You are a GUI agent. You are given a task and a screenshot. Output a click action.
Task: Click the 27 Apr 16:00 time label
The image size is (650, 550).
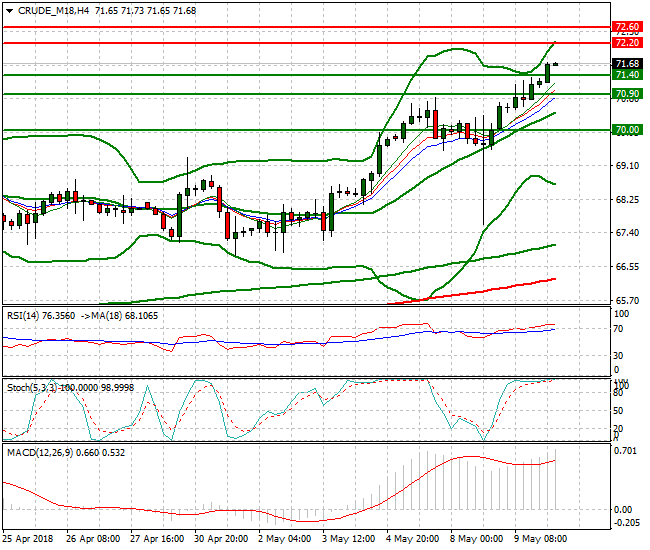coord(157,539)
